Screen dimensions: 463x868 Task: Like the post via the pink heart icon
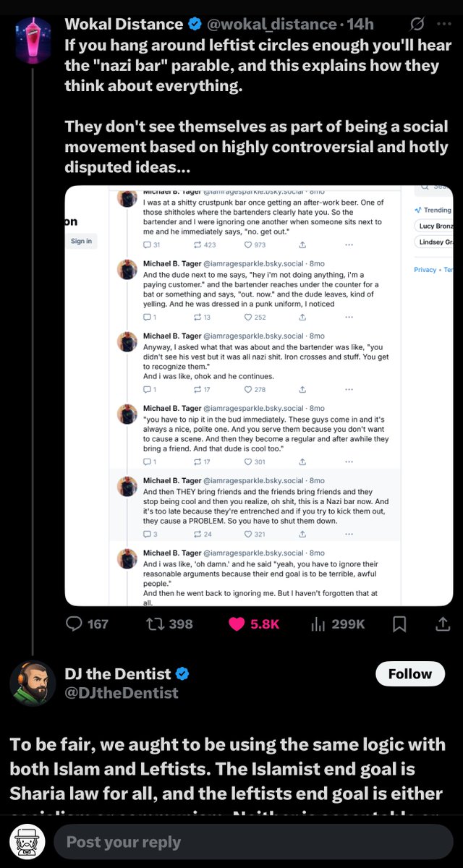click(x=236, y=624)
